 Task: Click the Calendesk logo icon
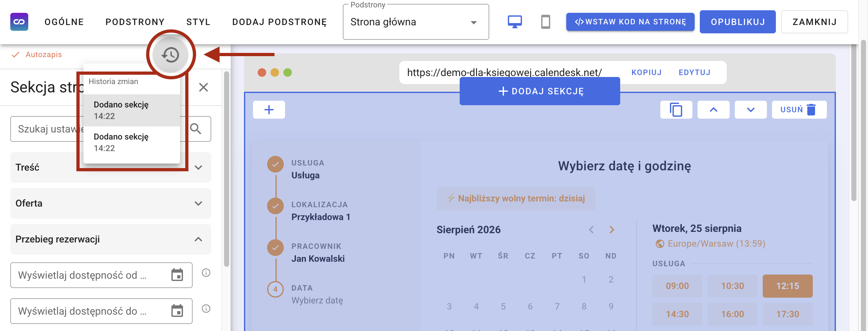tap(19, 22)
